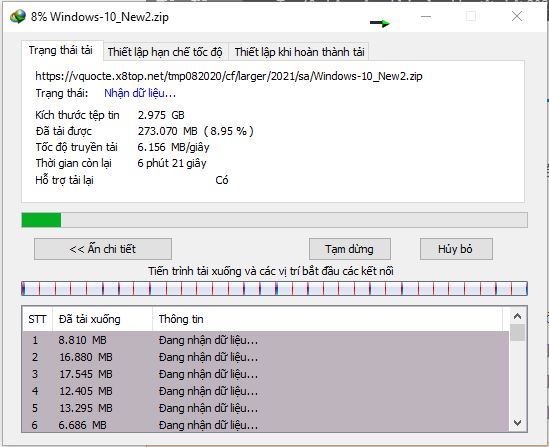The image size is (549, 447).
Task: Click the IDM globe icon in title bar
Action: tap(18, 16)
